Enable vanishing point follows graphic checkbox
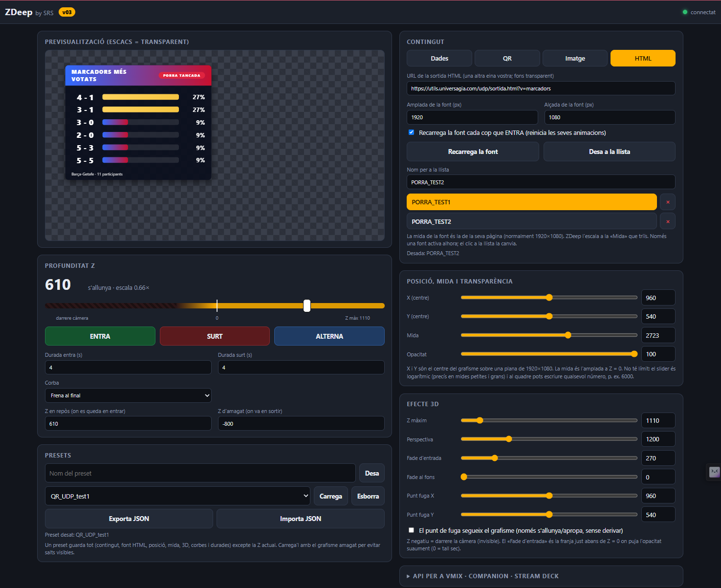This screenshot has width=721, height=588. (411, 530)
